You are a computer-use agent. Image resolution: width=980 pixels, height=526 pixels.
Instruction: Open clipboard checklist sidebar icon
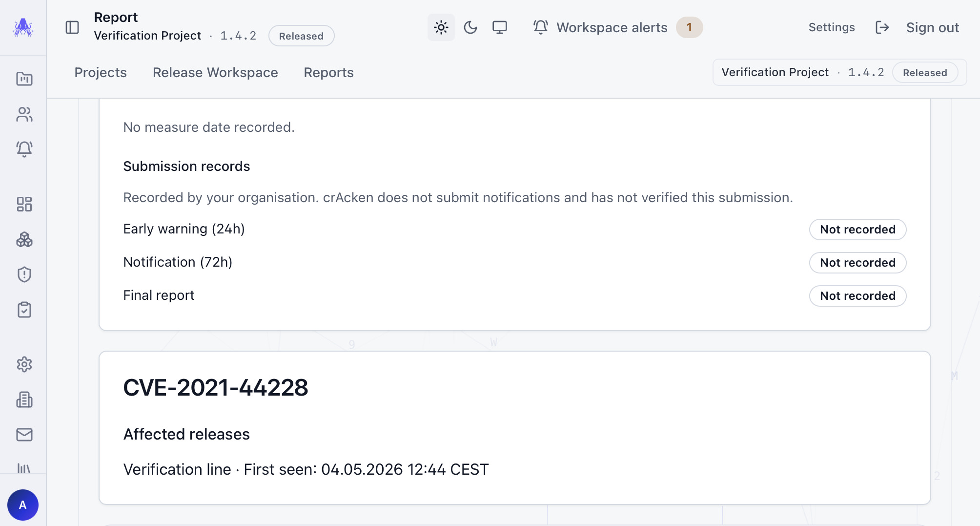[x=24, y=310]
